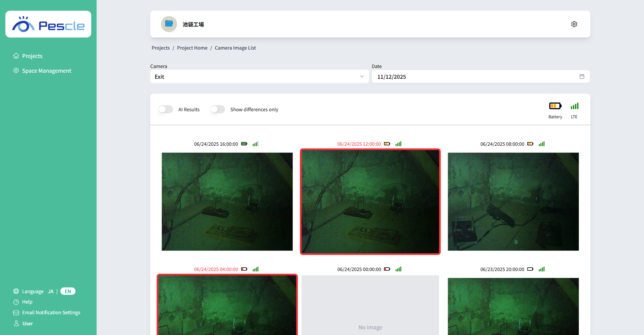
Task: Open Project Home from the breadcrumb
Action: (192, 48)
